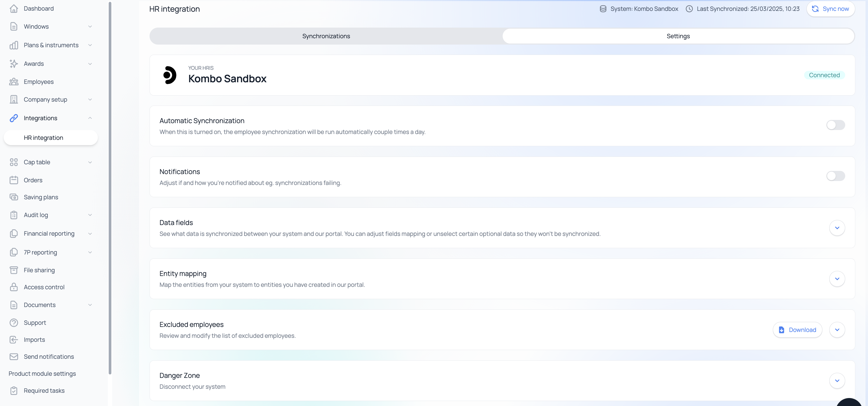The image size is (868, 406).
Task: Click the Imports arrow icon
Action: pyautogui.click(x=14, y=340)
